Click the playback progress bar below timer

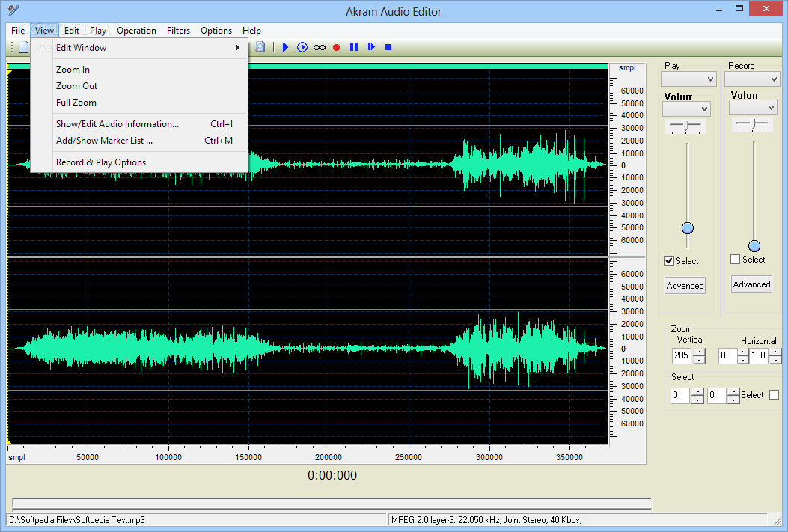pyautogui.click(x=332, y=504)
